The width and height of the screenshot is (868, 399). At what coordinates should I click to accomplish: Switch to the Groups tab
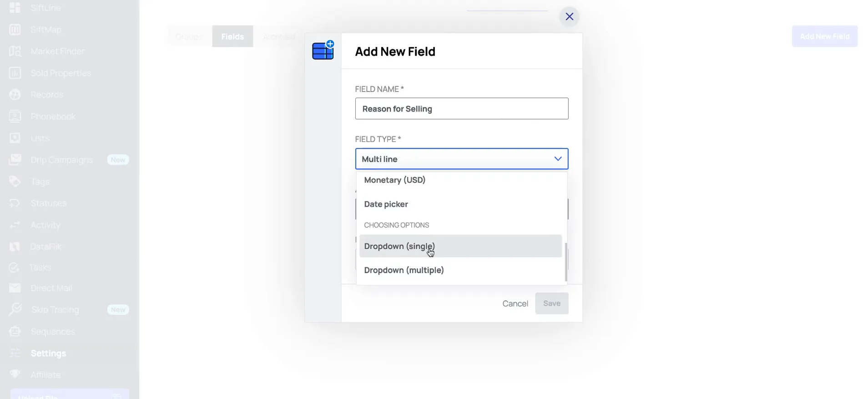click(189, 36)
